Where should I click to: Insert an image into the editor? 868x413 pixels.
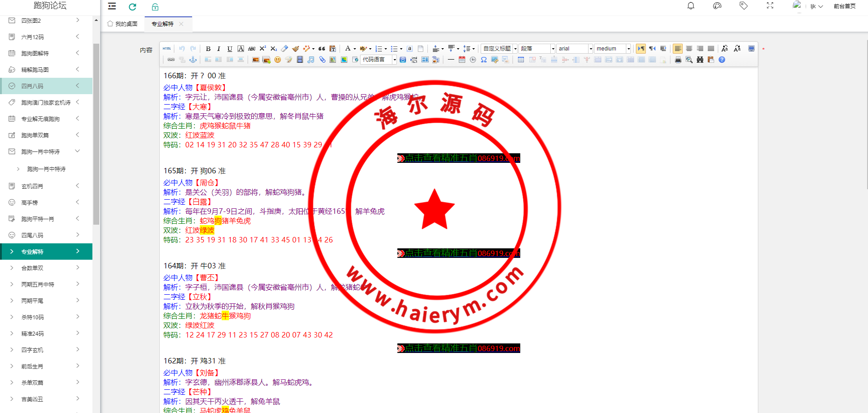click(255, 60)
